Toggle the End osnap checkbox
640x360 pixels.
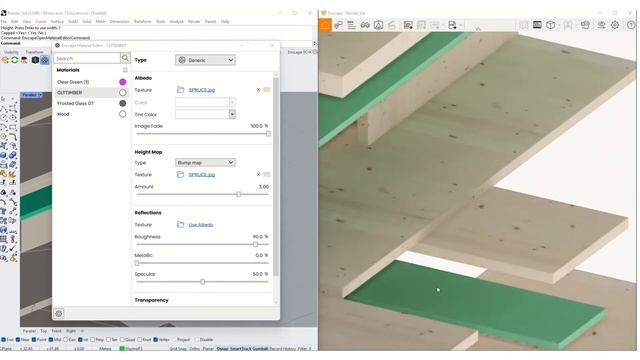[x=4, y=340]
